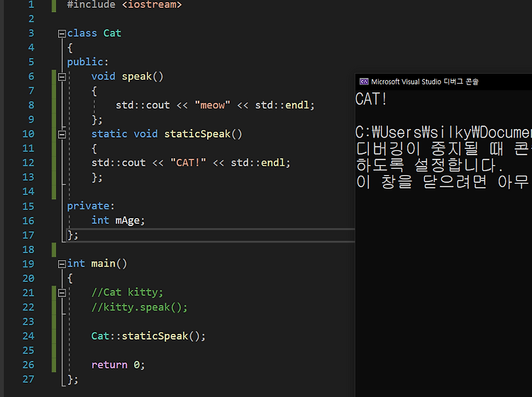Image resolution: width=532 pixels, height=397 pixels.
Task: Click the closing }; on line 17
Action: [x=72, y=235]
